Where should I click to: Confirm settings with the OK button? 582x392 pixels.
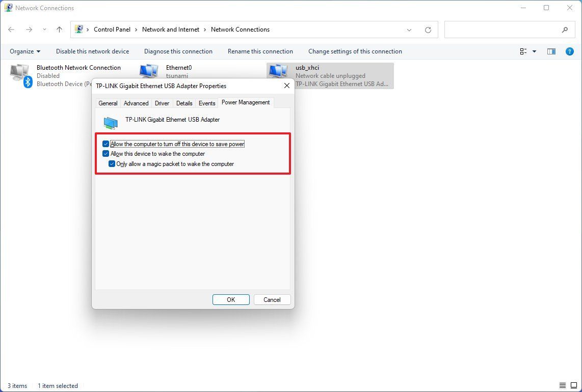tap(231, 299)
